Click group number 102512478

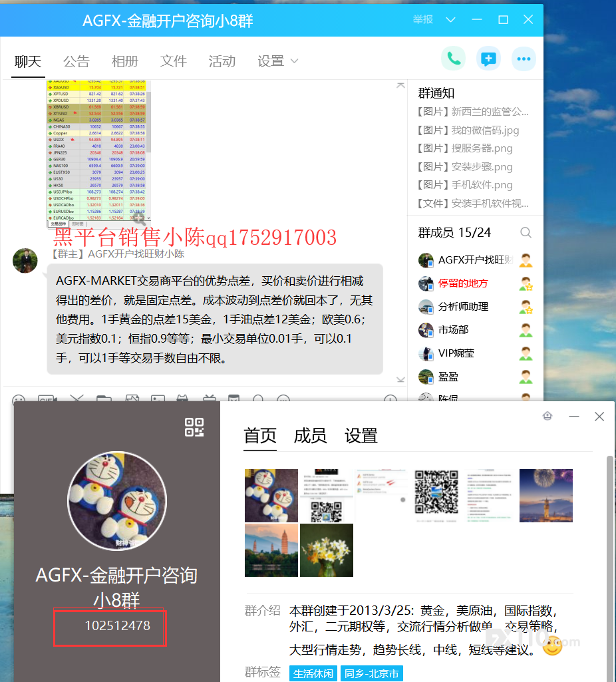(117, 625)
